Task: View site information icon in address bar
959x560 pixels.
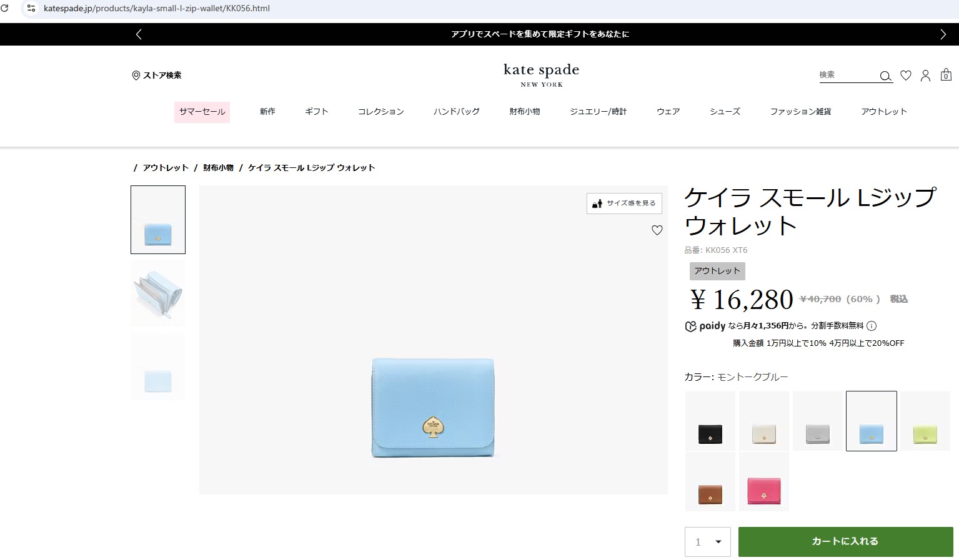Action: (31, 8)
